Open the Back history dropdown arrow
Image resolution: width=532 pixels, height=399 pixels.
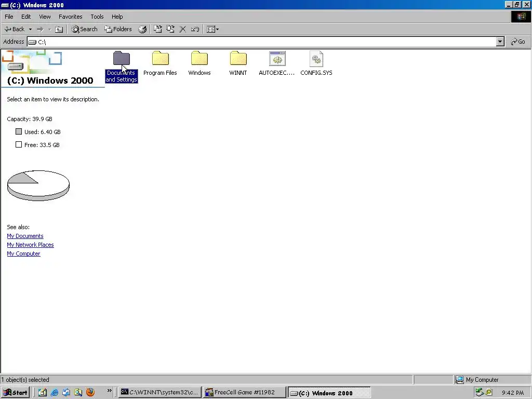click(x=30, y=29)
